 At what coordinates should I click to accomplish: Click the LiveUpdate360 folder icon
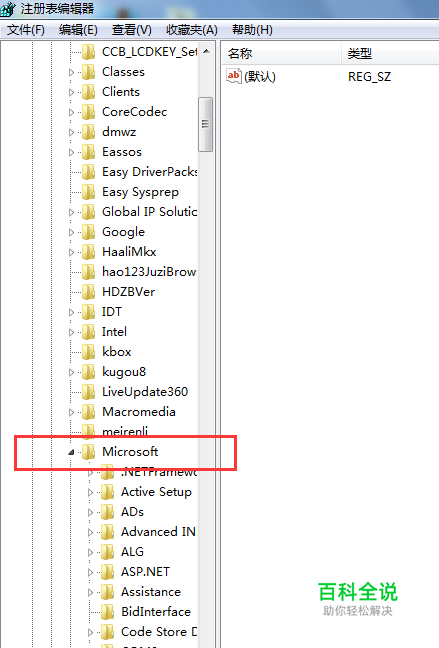pyautogui.click(x=88, y=392)
